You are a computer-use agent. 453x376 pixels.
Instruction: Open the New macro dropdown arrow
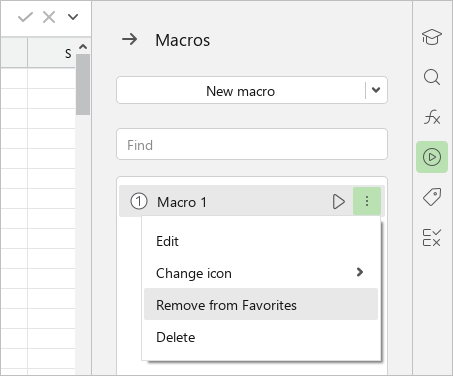376,90
